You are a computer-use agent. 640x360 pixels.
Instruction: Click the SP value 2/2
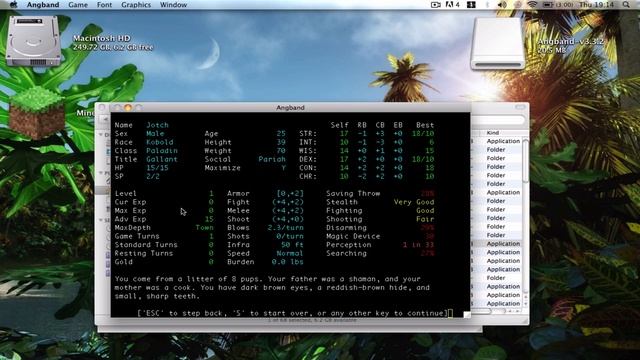(x=153, y=176)
